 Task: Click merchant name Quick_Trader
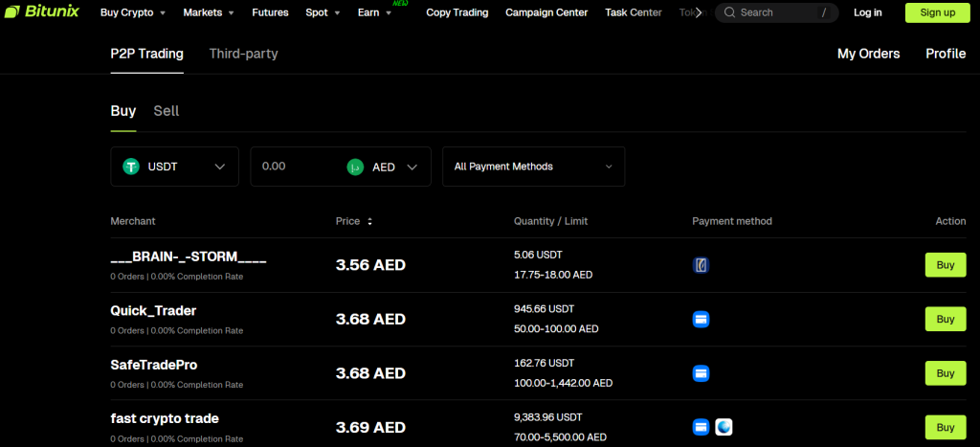click(153, 311)
